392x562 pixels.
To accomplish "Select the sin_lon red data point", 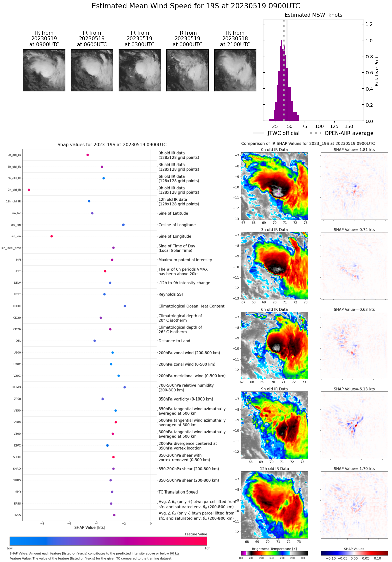I will point(52,236).
